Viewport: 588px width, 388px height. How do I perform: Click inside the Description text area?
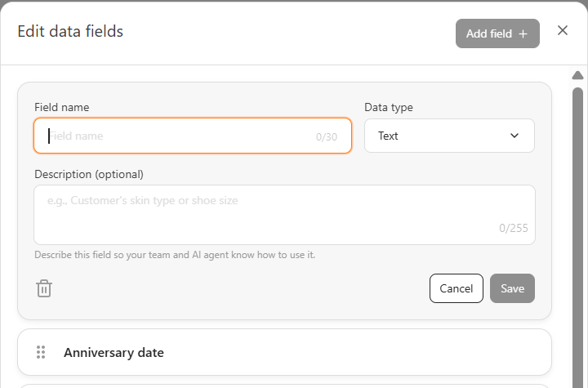284,215
